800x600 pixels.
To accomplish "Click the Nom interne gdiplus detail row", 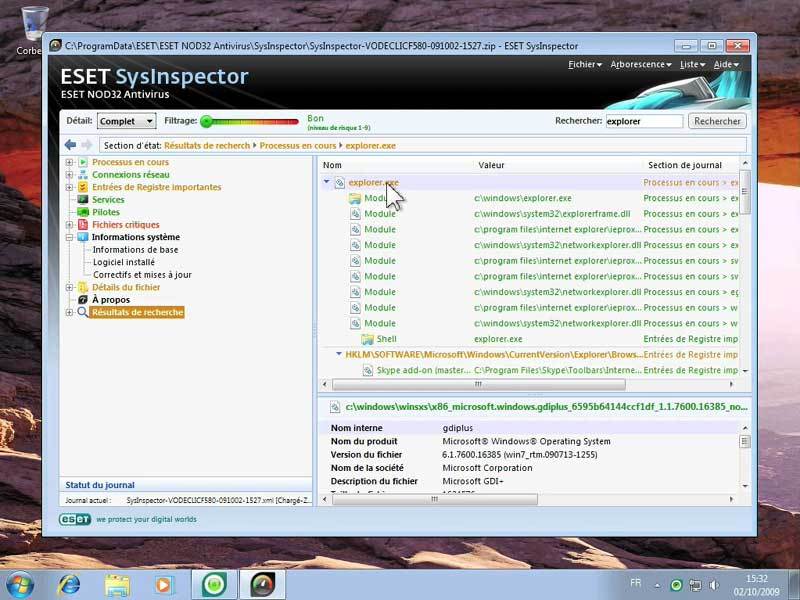I will pyautogui.click(x=532, y=428).
